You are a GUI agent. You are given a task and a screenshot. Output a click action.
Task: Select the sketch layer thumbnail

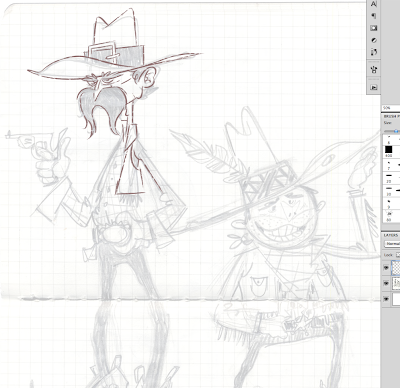[x=396, y=283]
